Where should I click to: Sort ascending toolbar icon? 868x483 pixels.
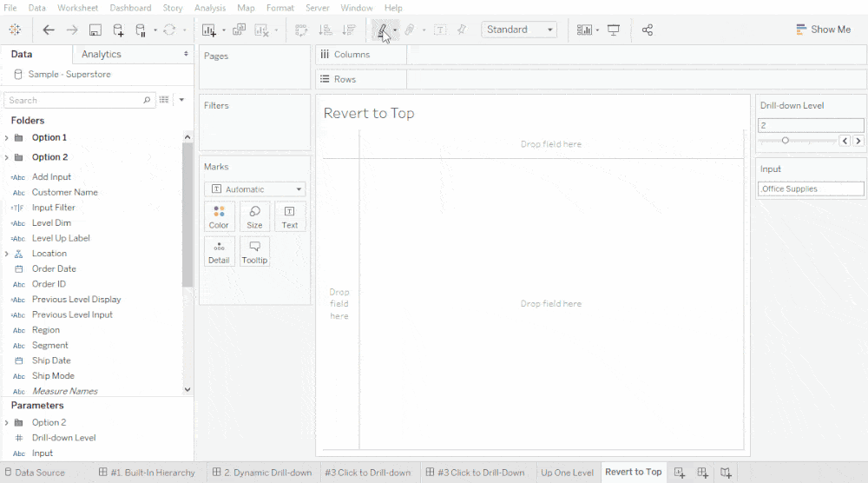coord(325,30)
